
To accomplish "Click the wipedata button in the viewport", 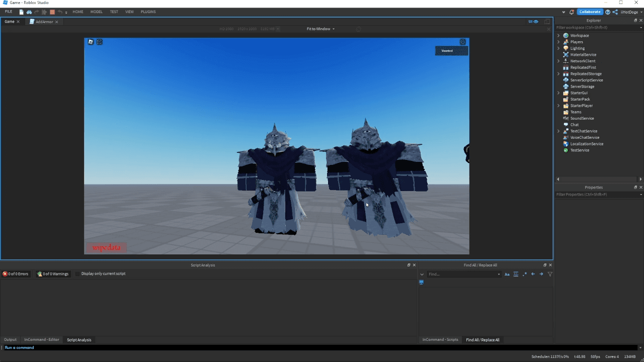I will [x=106, y=247].
